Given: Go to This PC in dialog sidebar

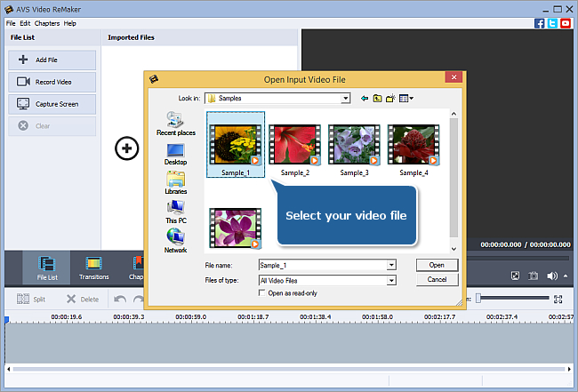Looking at the screenshot, I should pos(176,212).
